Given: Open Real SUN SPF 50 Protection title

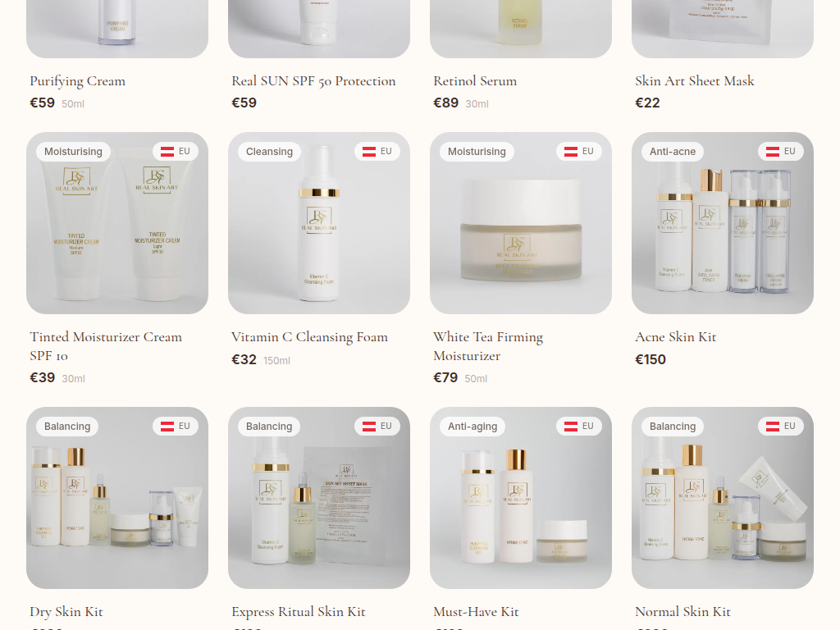Looking at the screenshot, I should pos(313,81).
